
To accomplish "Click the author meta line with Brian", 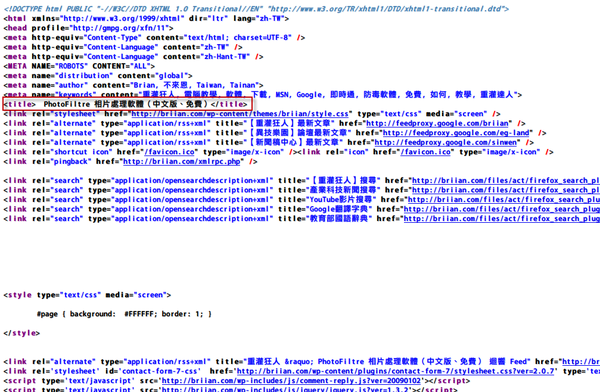I will coord(133,85).
